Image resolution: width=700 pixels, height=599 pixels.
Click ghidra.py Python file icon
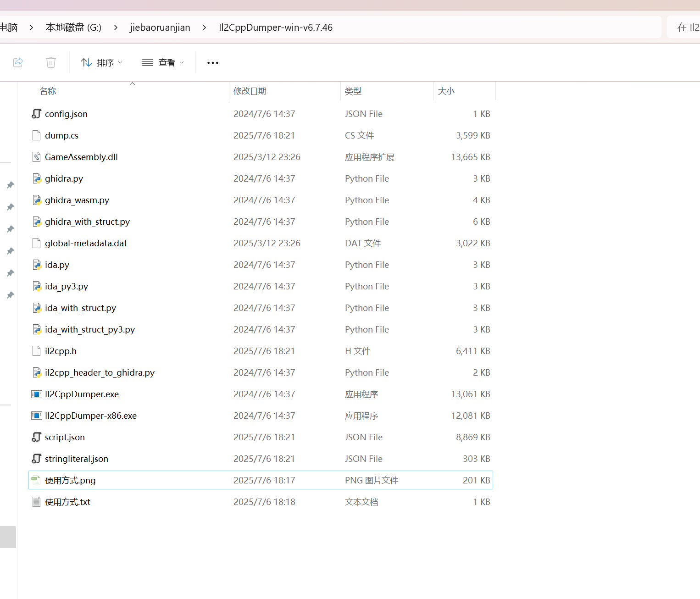pos(37,178)
